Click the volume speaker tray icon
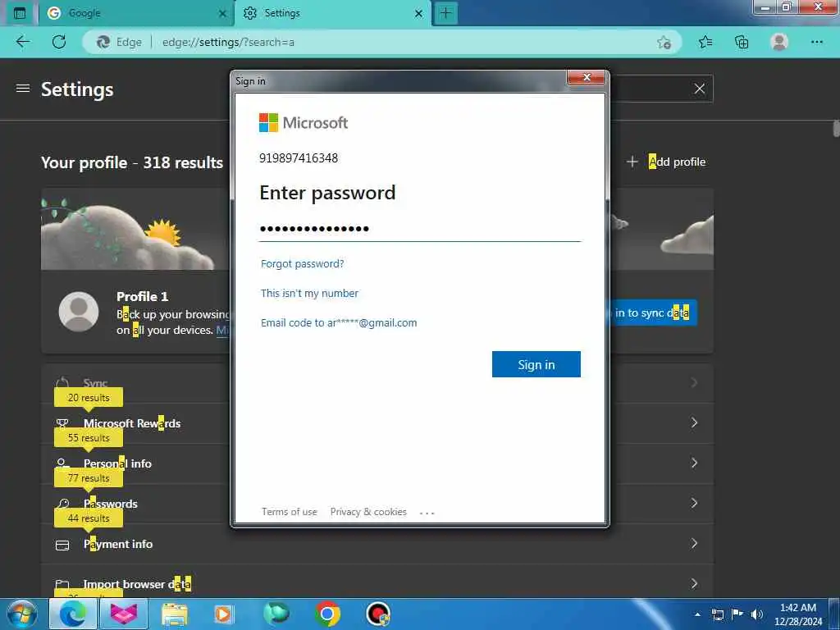This screenshot has width=840, height=630. 756,614
